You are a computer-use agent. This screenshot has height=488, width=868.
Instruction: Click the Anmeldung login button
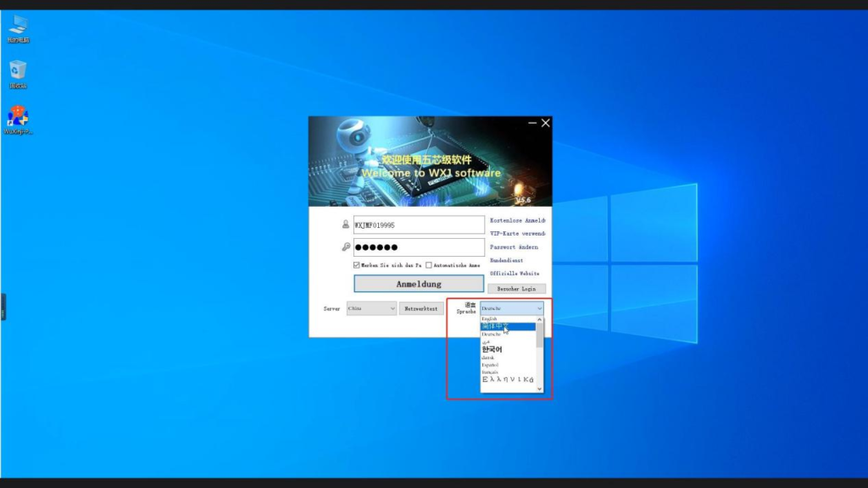[419, 284]
